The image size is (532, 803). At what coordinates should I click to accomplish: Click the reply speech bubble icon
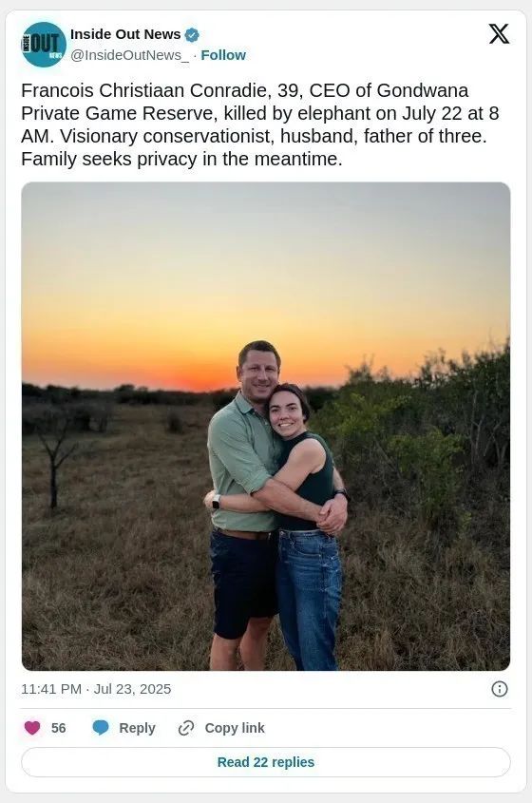pos(101,728)
